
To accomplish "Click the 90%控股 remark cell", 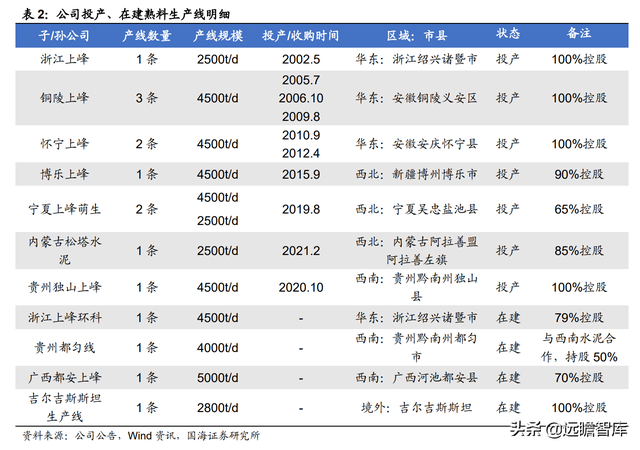I will (579, 174).
